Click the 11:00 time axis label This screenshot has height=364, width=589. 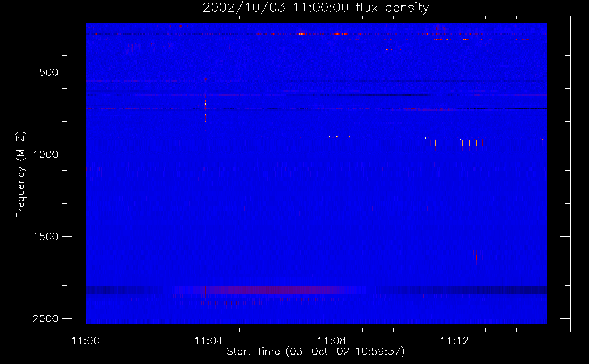[86, 341]
